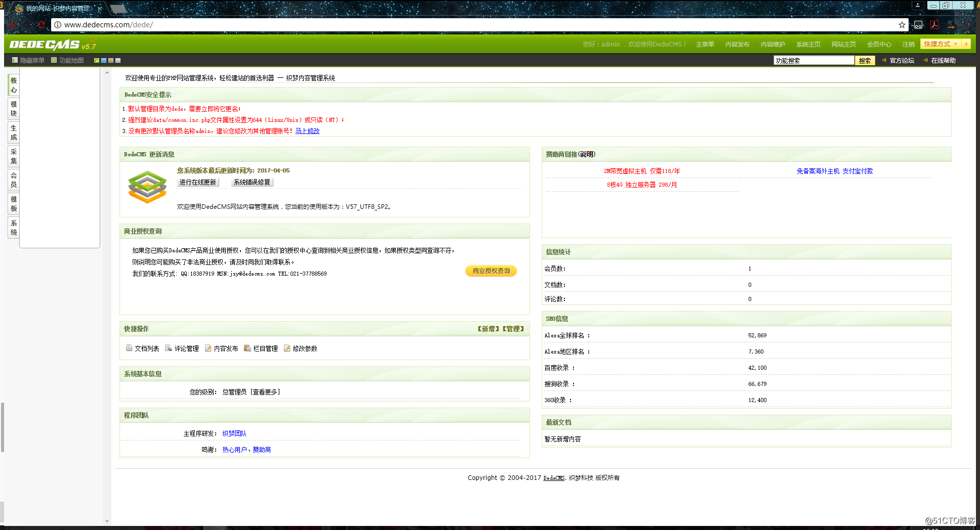Hide the menu with 隐藏菜单

click(28, 60)
